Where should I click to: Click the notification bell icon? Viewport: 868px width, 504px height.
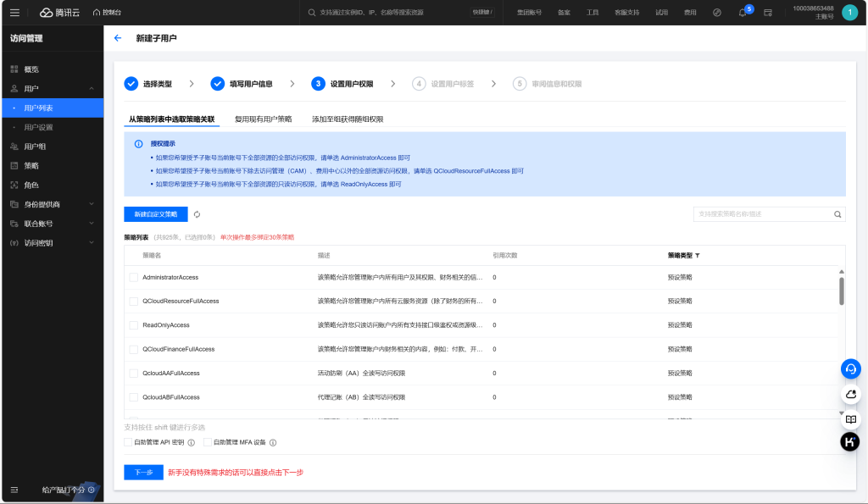743,13
